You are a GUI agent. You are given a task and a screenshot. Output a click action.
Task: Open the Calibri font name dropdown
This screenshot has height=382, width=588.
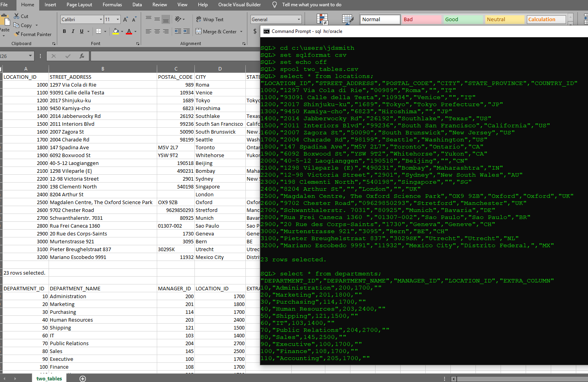101,19
